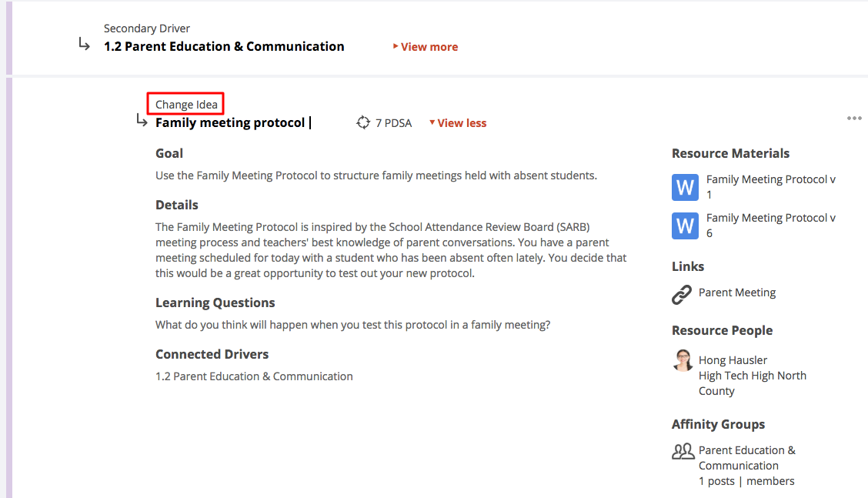Viewport: 868px width, 498px height.
Task: Open Hong Hausler's profile name
Action: pyautogui.click(x=733, y=360)
